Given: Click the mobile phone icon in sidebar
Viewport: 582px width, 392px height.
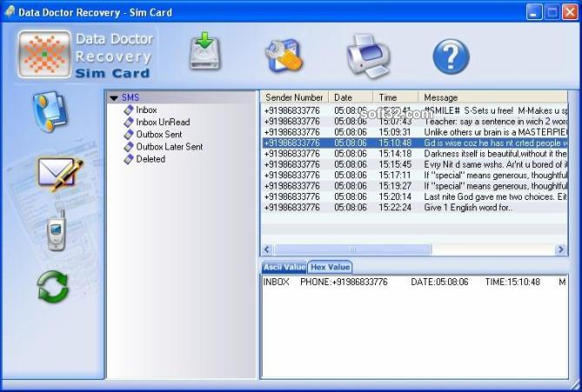Looking at the screenshot, I should coord(56,230).
